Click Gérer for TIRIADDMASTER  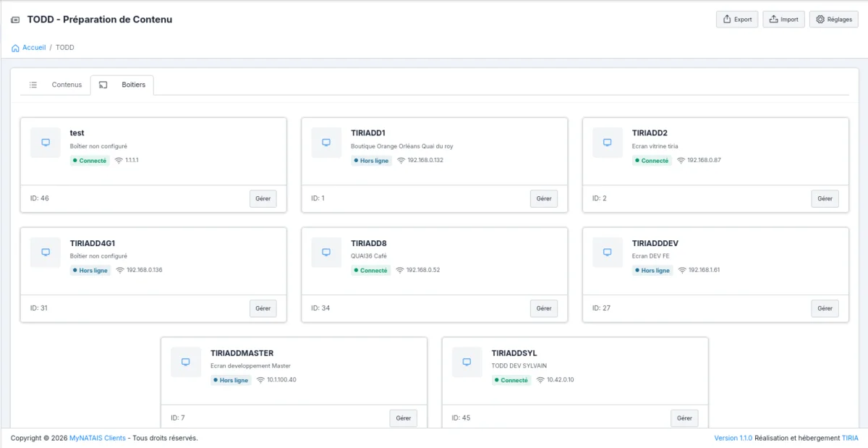[x=404, y=418]
